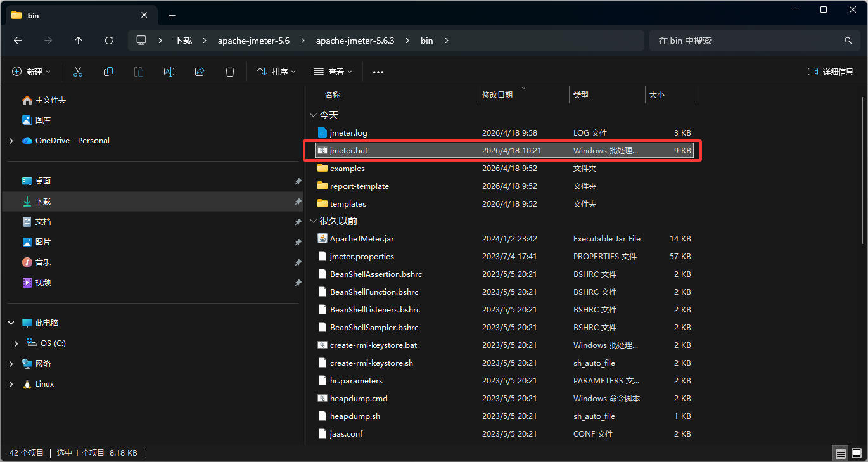Select the templates folder
The width and height of the screenshot is (868, 462).
coord(504,204)
